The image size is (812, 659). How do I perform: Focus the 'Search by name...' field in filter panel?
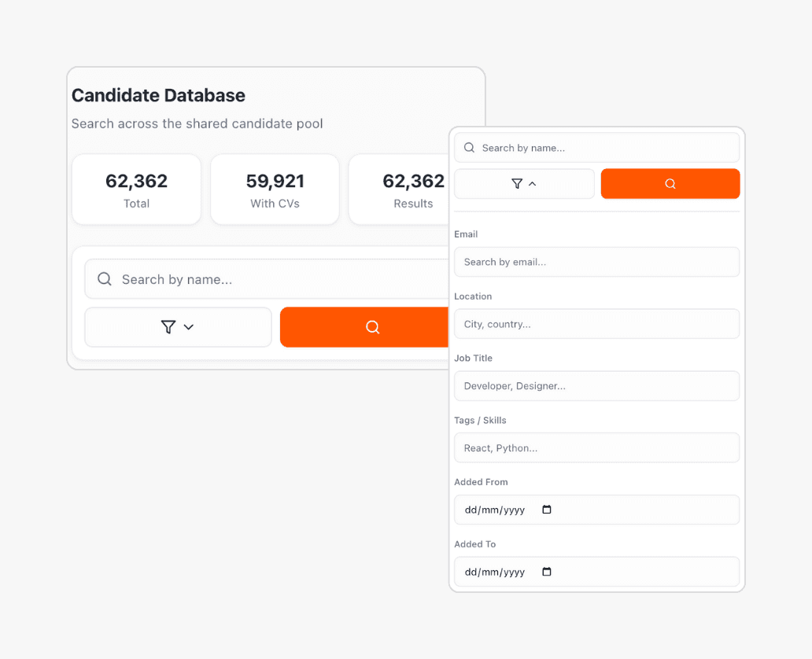coord(596,148)
